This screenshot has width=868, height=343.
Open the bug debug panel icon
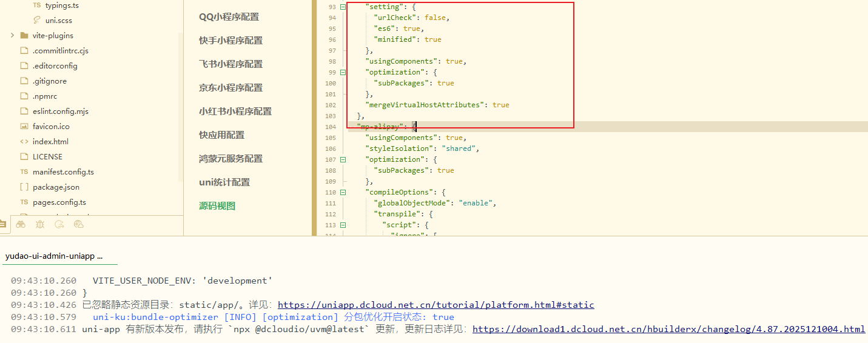(39, 224)
